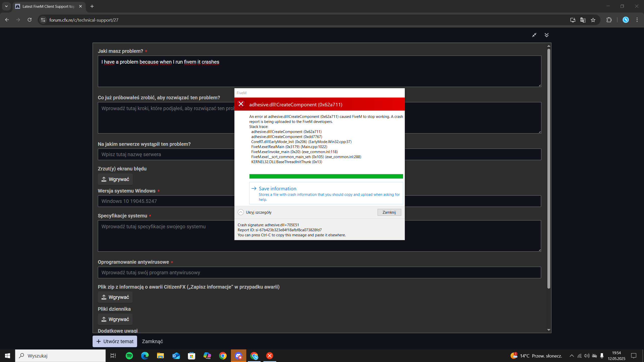Screen dimensions: 644x362
Task: Go forward in browser history
Action: pos(18,20)
